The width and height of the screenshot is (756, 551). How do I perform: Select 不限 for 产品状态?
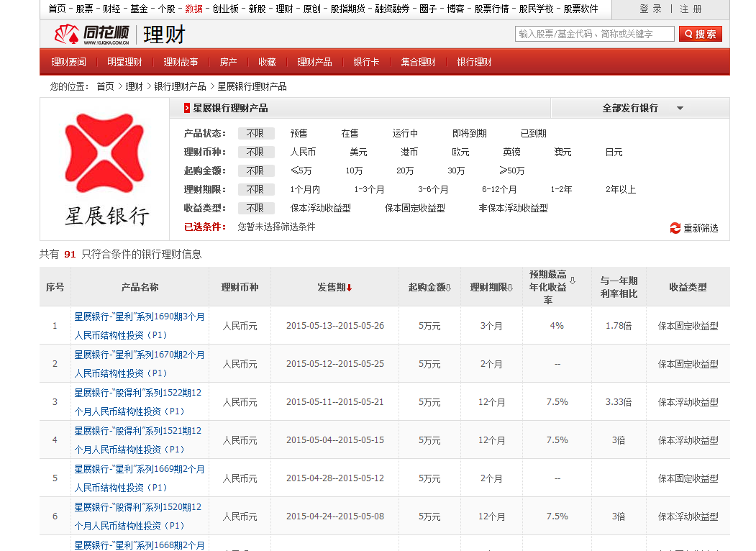[256, 133]
